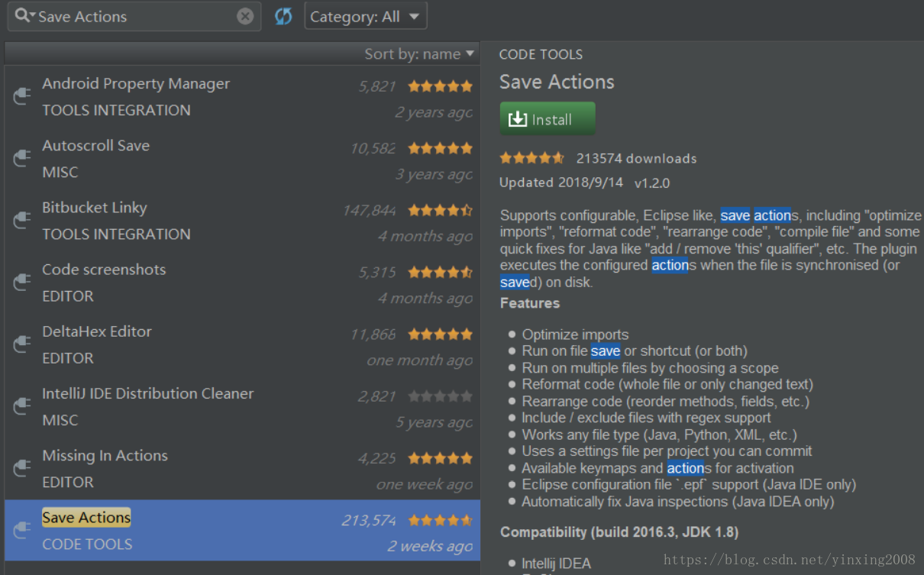The image size is (924, 575).
Task: Select DeltaHex Editor plugin icon
Action: coord(21,344)
